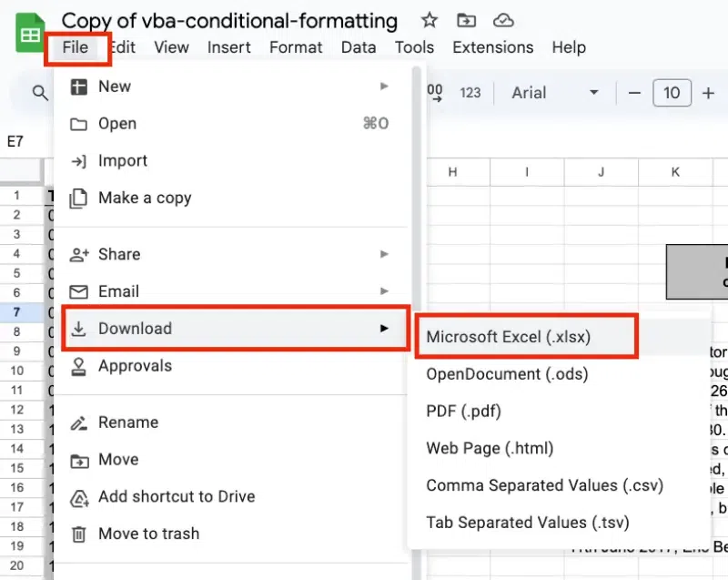Select Comma Separated Values (.csv) option
Screen dimensions: 728x580
(x=544, y=485)
